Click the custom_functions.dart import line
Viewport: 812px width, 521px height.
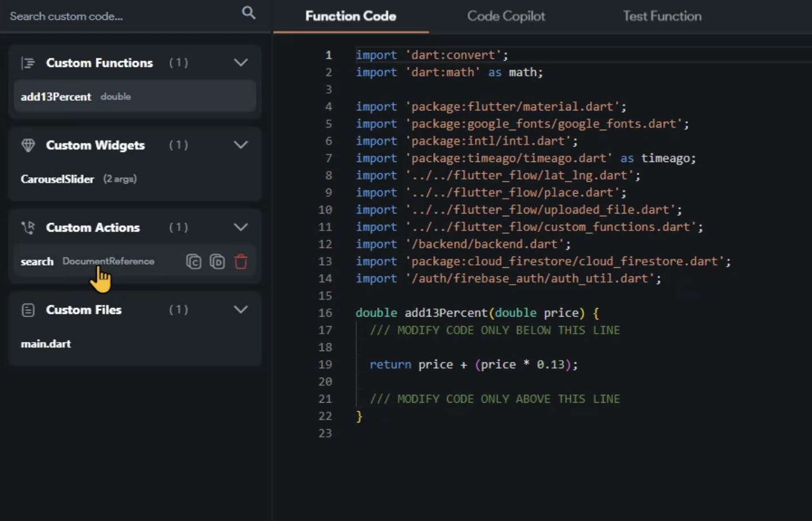529,227
